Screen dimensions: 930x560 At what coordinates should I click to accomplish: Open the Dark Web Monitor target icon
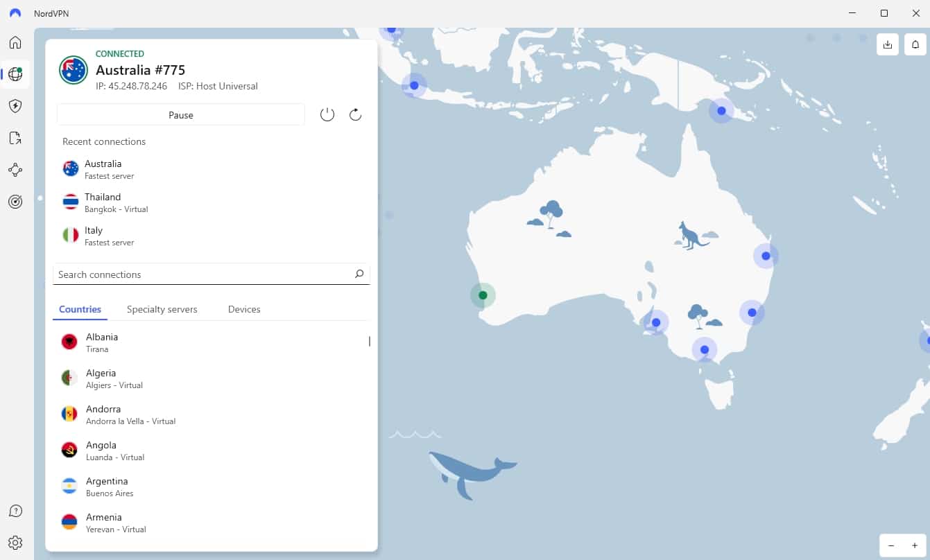pyautogui.click(x=15, y=202)
